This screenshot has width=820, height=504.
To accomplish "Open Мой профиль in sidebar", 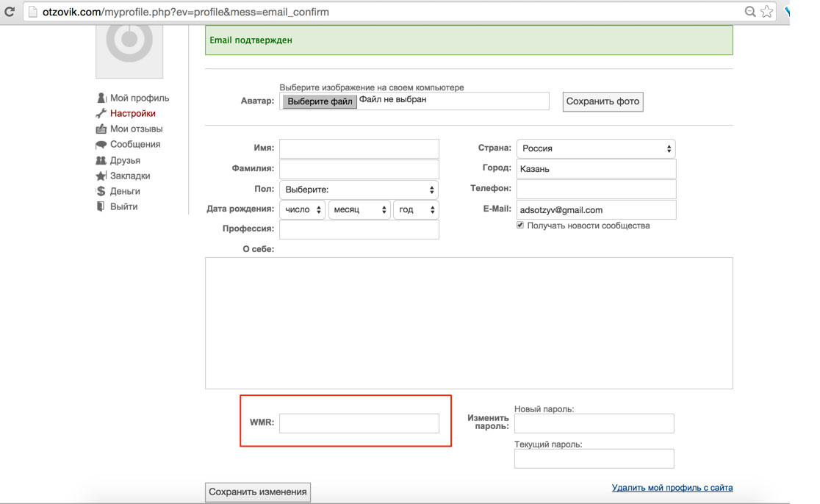I will coord(140,98).
